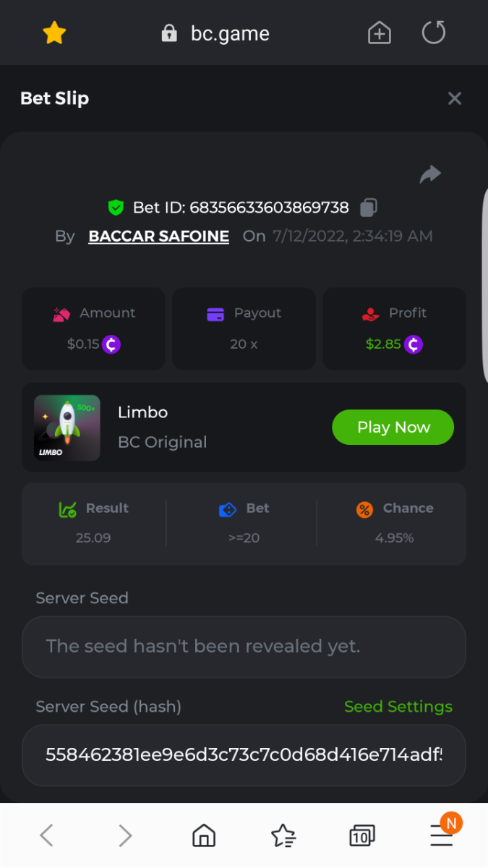Open Seed Settings link

pyautogui.click(x=398, y=707)
